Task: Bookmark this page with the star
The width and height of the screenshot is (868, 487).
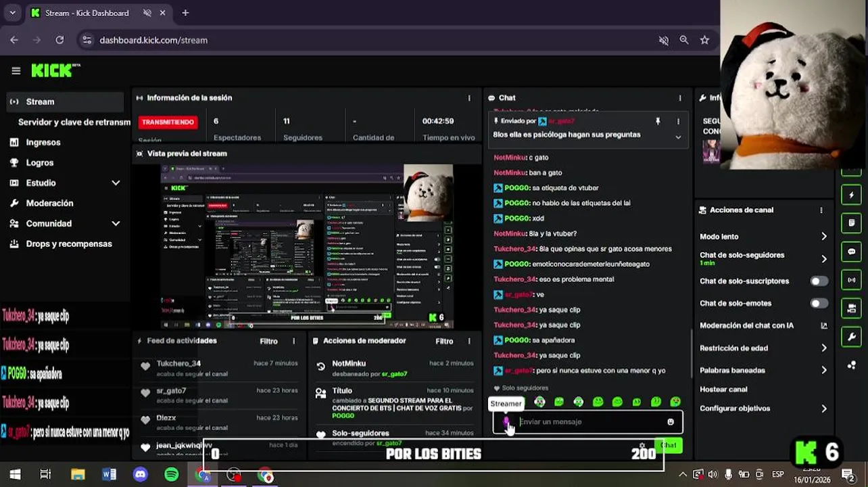Action: click(704, 40)
